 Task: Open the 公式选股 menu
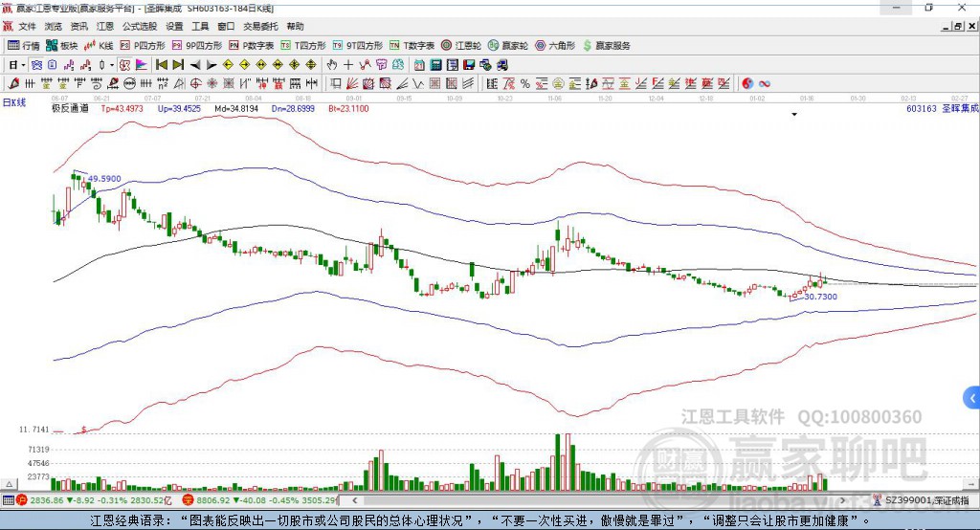(140, 26)
